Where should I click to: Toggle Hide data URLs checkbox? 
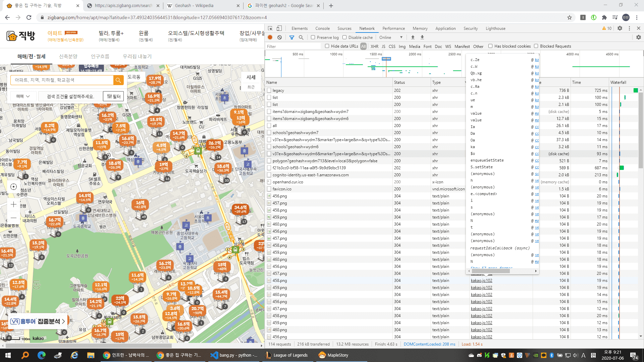327,46
